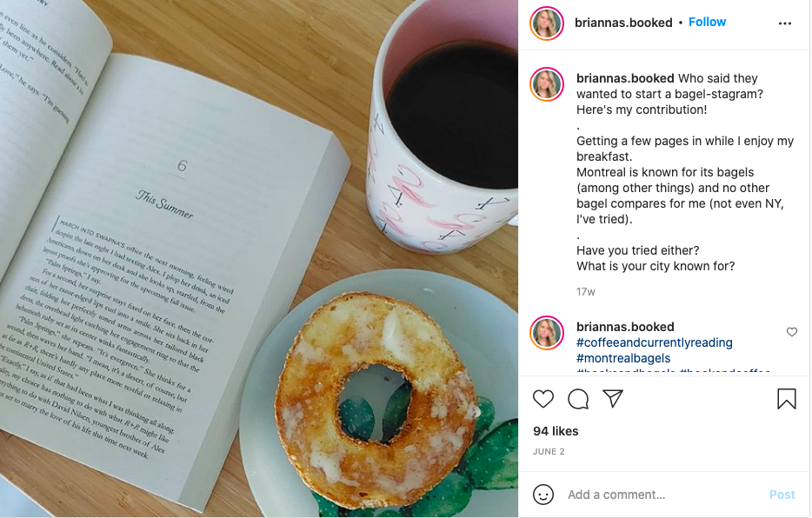Open avatar beside the hashtag comment
Image resolution: width=812 pixels, height=518 pixels.
tap(547, 333)
